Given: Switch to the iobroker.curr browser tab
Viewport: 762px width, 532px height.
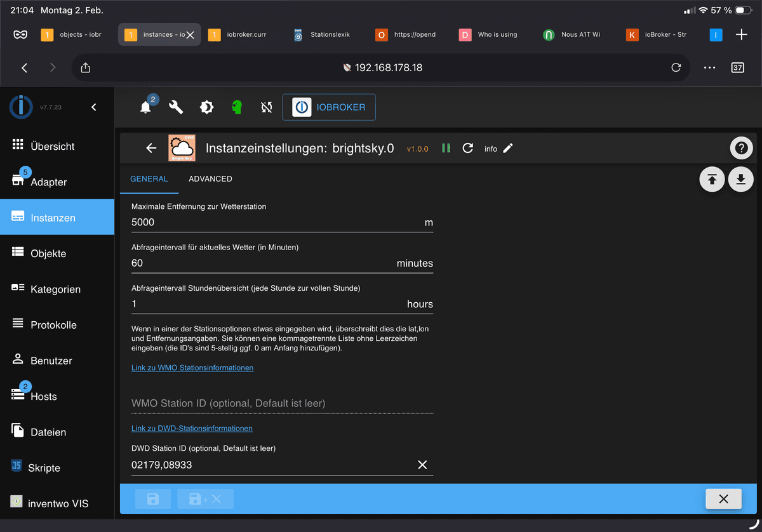Looking at the screenshot, I should (243, 34).
